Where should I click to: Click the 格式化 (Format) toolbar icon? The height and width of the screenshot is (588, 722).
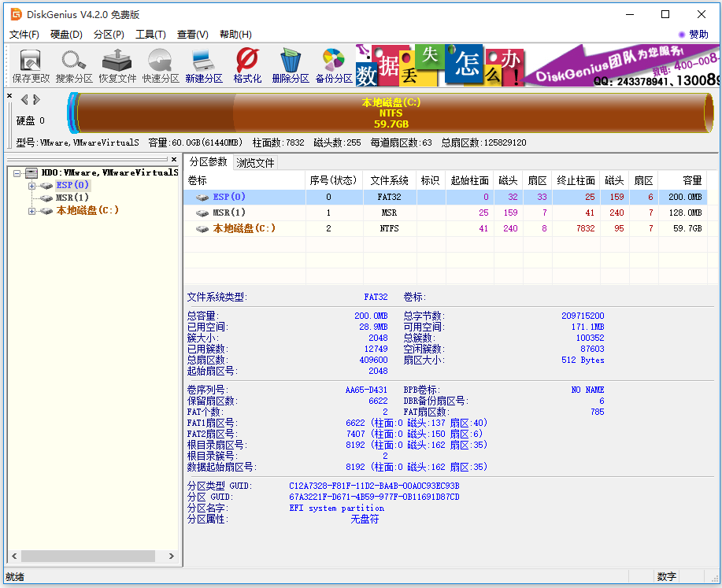pos(247,65)
